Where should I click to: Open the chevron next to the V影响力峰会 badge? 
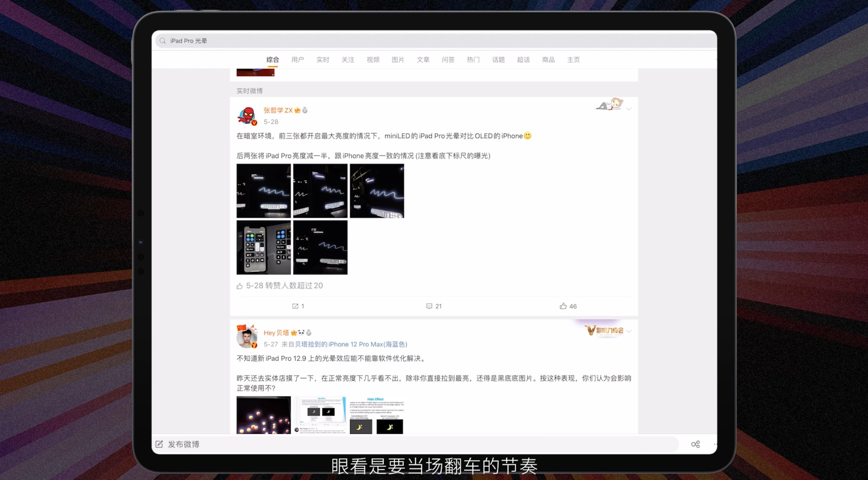[x=629, y=331]
